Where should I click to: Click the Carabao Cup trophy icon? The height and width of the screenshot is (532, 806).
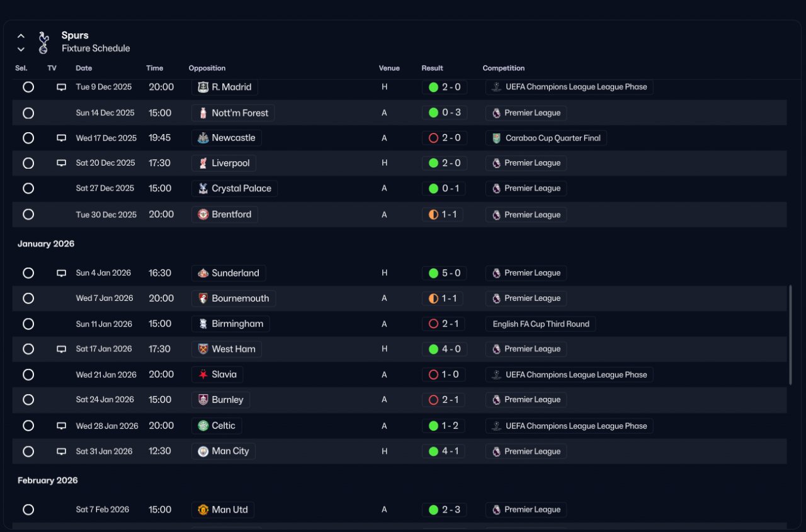coord(496,138)
